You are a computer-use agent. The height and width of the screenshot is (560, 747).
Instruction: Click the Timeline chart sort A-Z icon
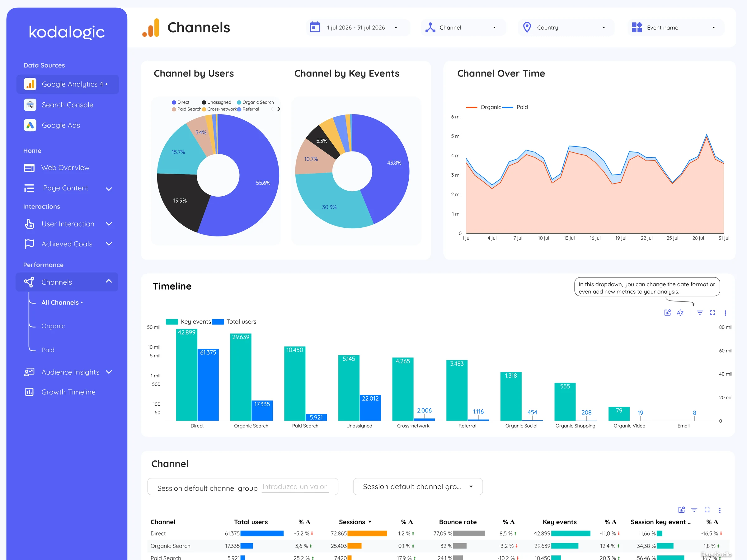pyautogui.click(x=680, y=313)
